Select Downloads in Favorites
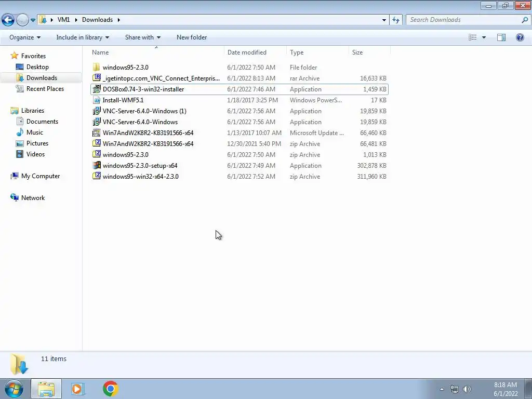532x399 pixels. [42, 78]
